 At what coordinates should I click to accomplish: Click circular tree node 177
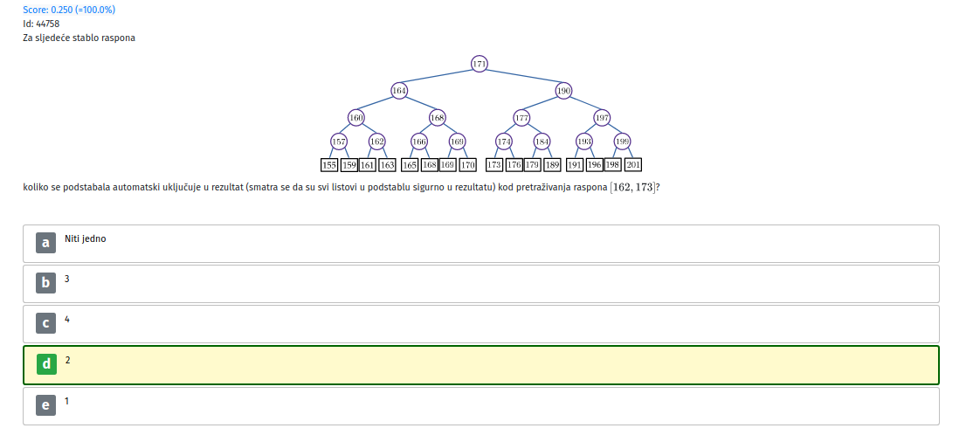(x=521, y=118)
